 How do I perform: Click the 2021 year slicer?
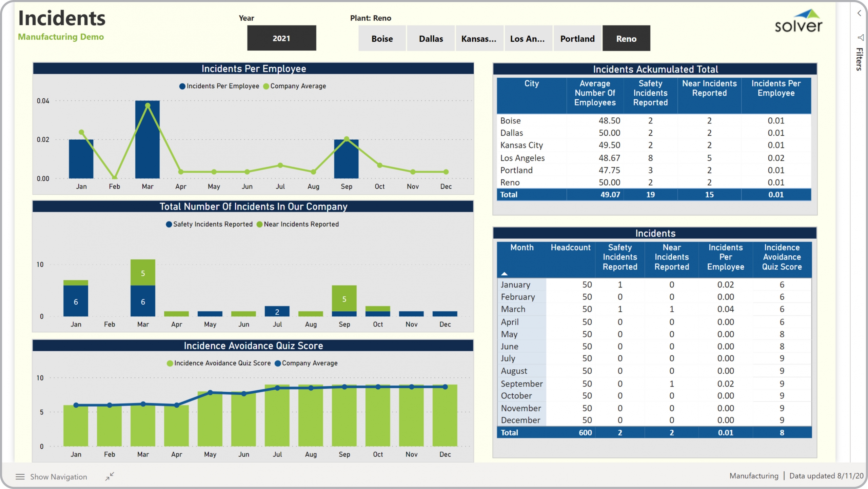click(281, 38)
